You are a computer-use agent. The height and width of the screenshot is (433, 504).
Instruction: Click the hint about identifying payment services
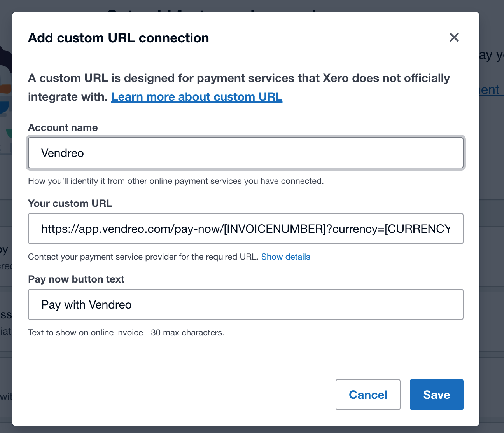[176, 181]
